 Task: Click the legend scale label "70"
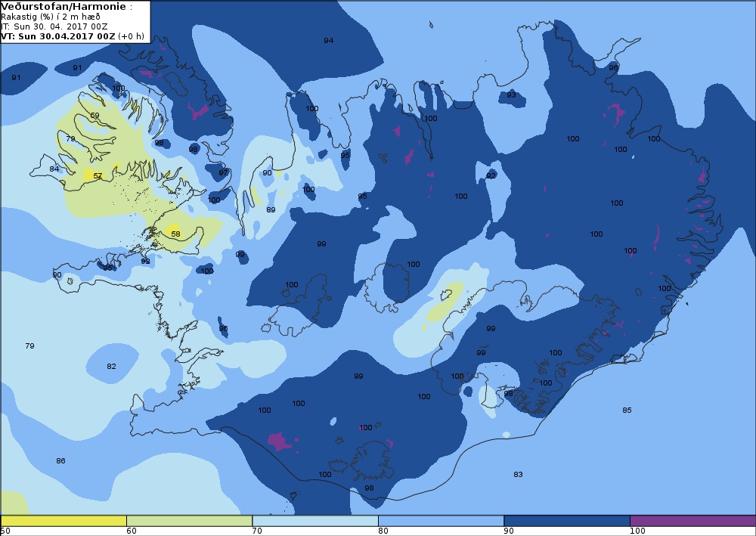pyautogui.click(x=257, y=531)
